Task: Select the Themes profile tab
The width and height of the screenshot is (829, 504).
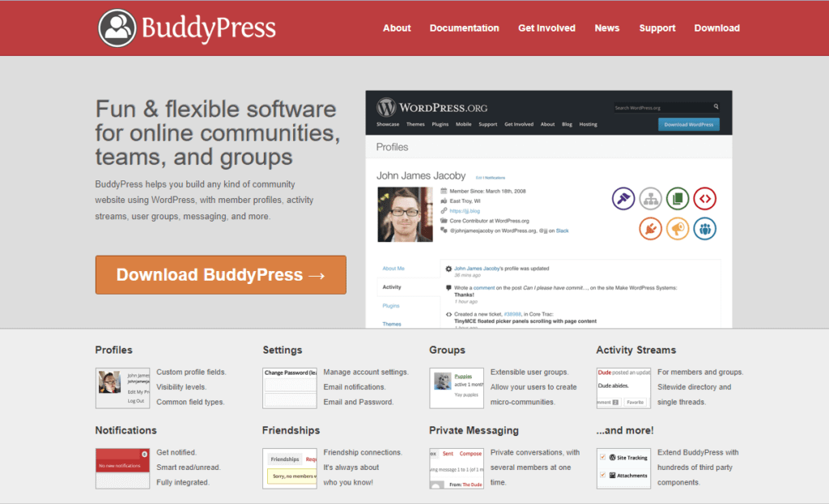Action: click(x=392, y=324)
